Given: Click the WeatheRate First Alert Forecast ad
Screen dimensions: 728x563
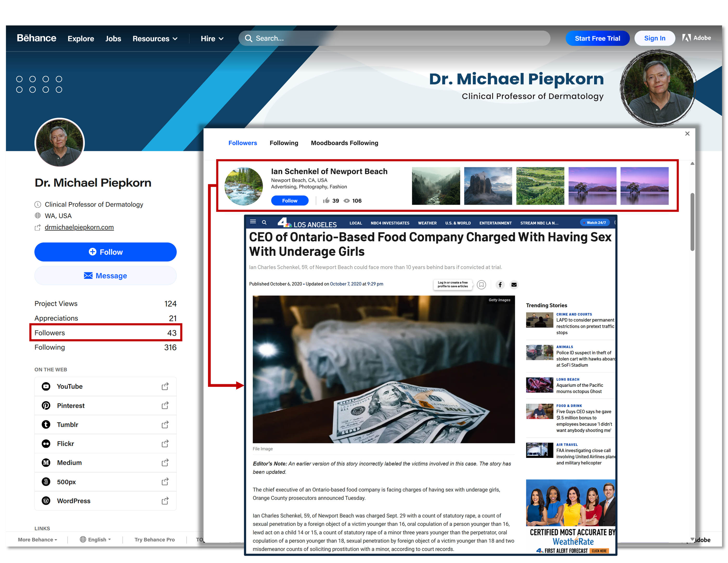Looking at the screenshot, I should [571, 517].
